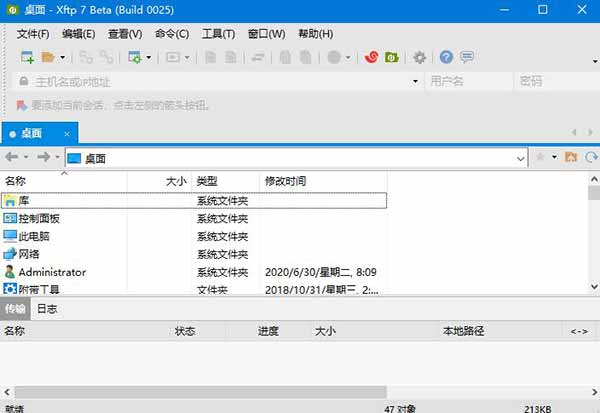Click the open session folder icon
Viewport: 600px width, 413px height.
[48, 58]
